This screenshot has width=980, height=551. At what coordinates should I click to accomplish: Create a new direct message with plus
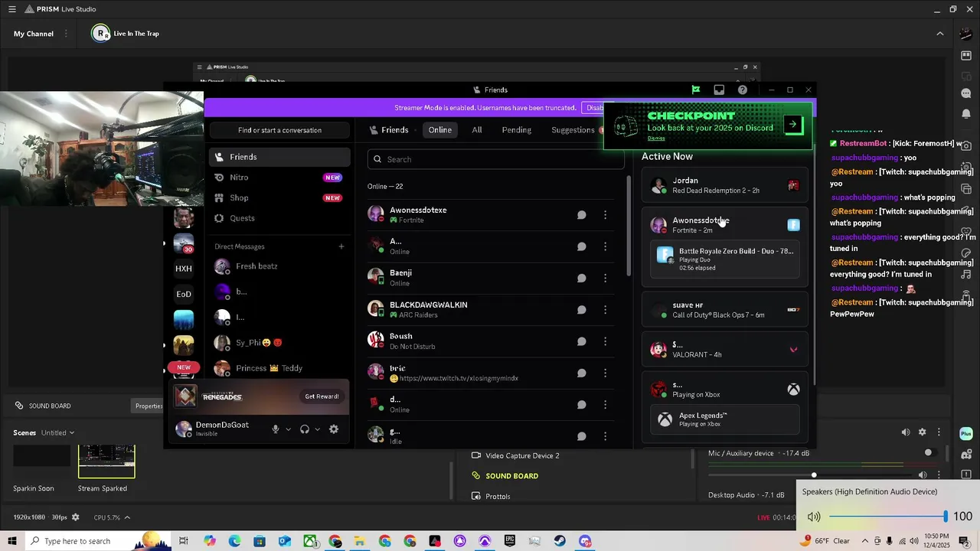pyautogui.click(x=341, y=246)
